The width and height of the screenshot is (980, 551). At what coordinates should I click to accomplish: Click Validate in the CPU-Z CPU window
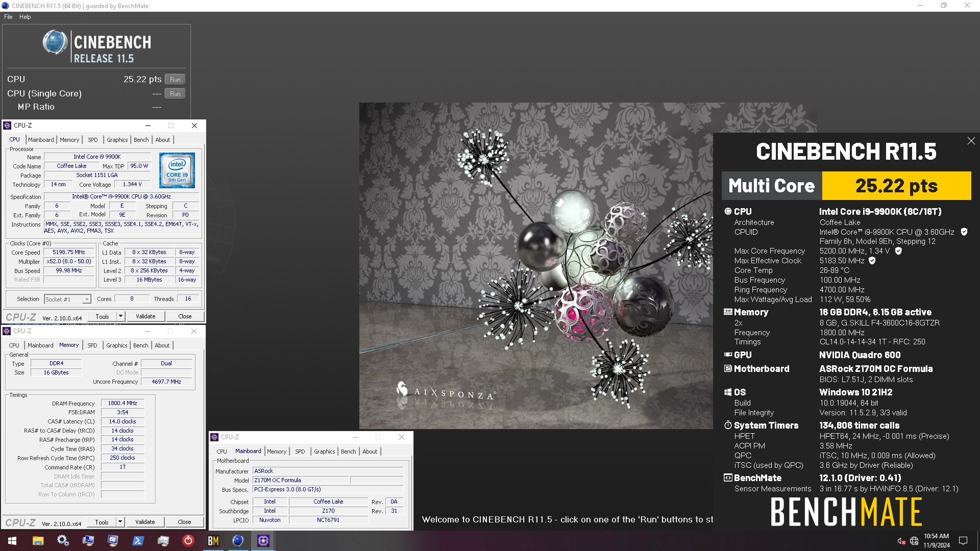[145, 316]
